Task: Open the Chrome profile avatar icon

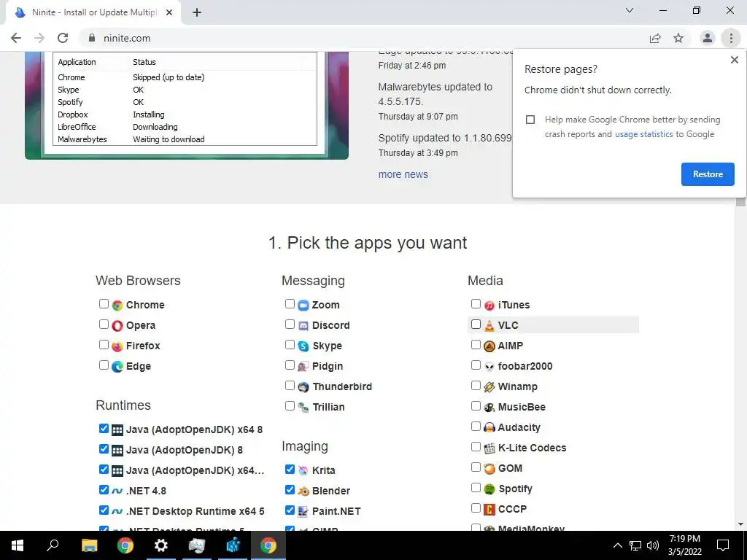Action: pyautogui.click(x=708, y=38)
